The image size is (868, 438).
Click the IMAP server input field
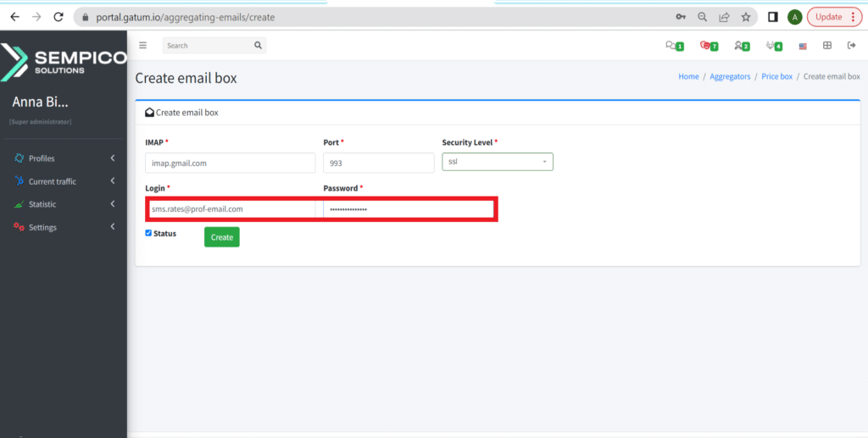pos(231,164)
